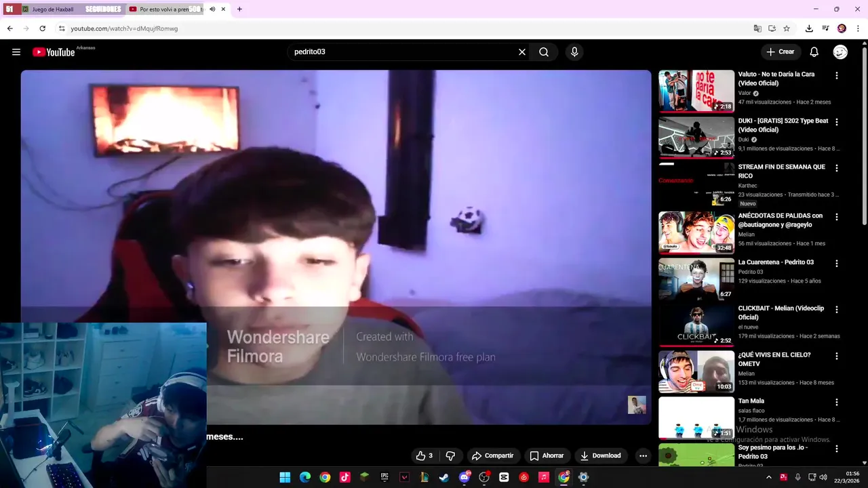Open the Chrome profile avatar

(842, 28)
